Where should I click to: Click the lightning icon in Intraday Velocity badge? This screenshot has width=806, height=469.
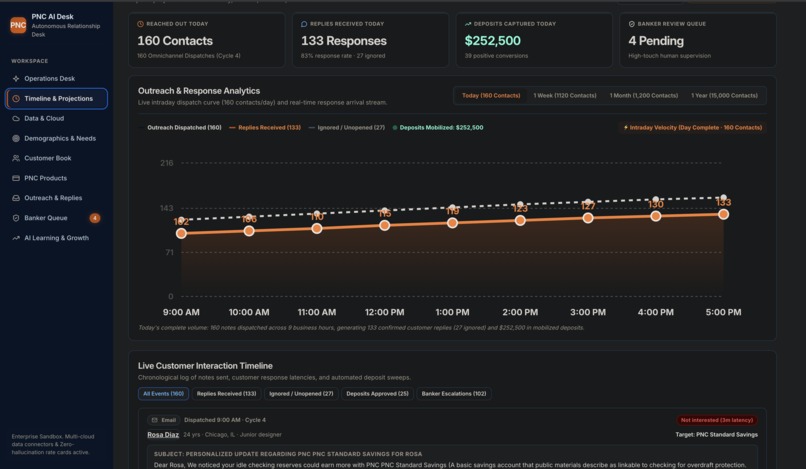(626, 128)
